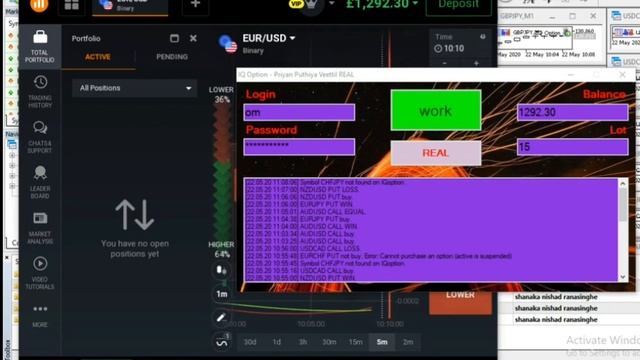Open the account balance dropdown
Screen dimensions: 640x360
(x=382, y=4)
